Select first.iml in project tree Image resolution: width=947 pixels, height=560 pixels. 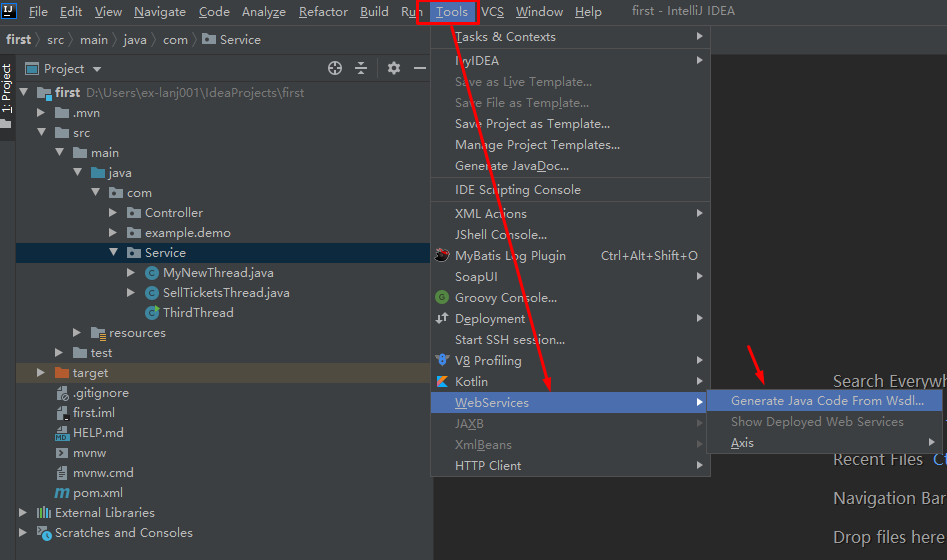94,413
